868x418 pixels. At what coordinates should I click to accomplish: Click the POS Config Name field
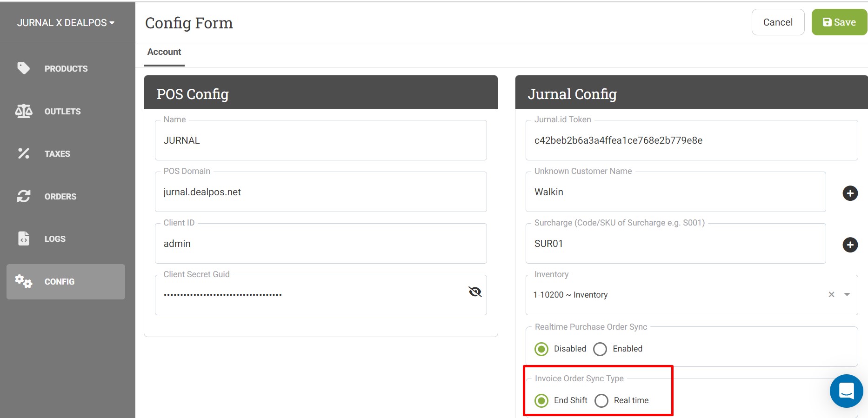321,140
